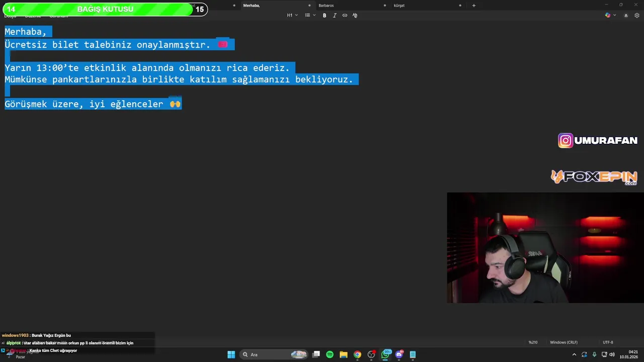Viewport: 644px width, 362px height.
Task: Open WhatsApp from the taskbar
Action: (x=385, y=354)
